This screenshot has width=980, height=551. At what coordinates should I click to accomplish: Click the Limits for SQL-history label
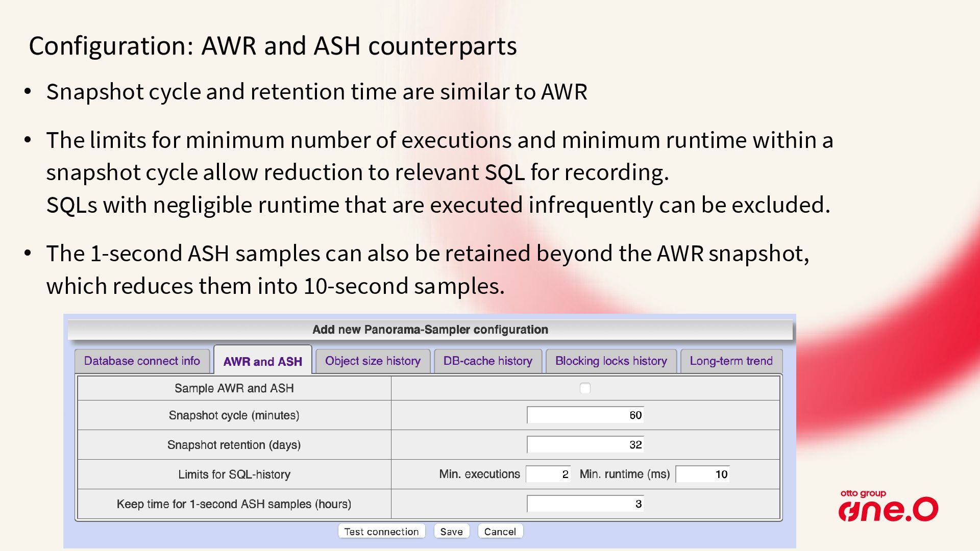pos(234,474)
